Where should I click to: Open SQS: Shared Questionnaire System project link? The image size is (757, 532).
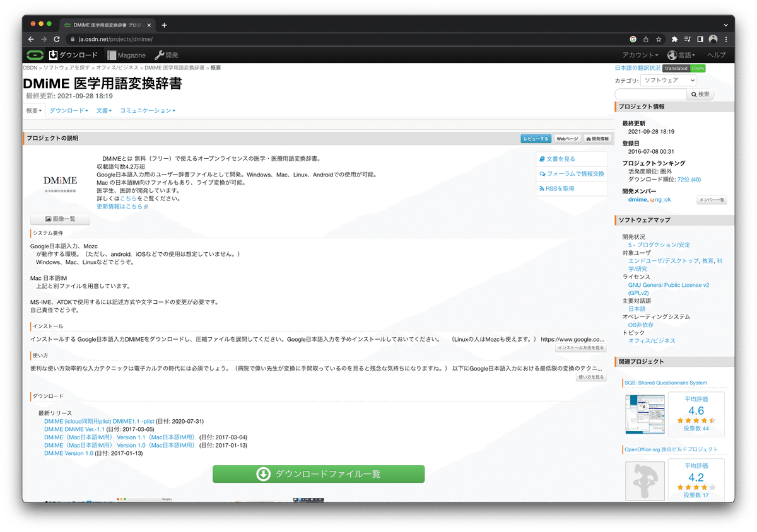tap(666, 383)
